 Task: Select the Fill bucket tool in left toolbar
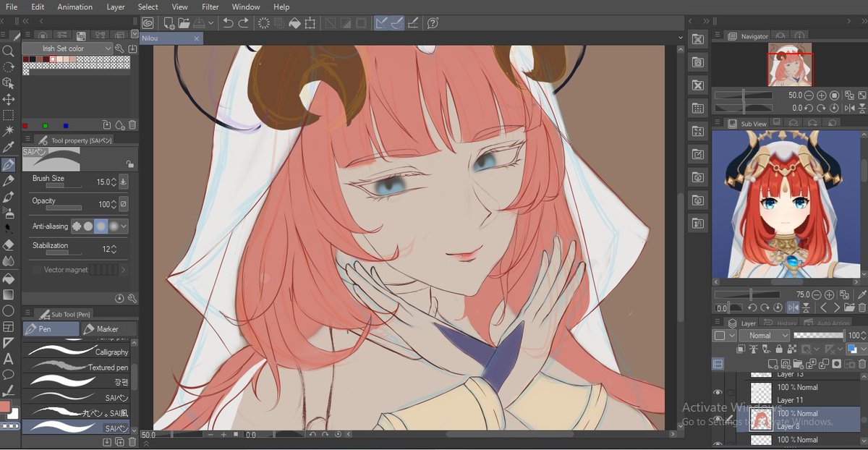click(9, 279)
